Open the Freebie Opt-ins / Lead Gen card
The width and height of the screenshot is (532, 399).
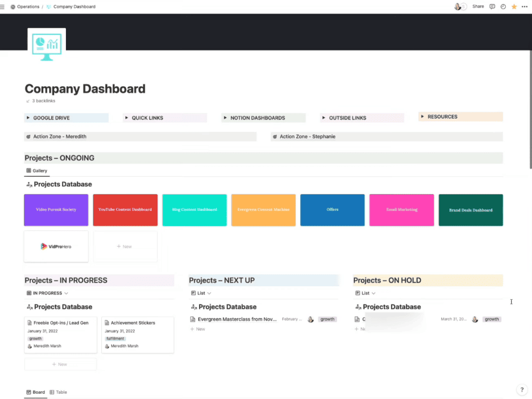(60, 335)
